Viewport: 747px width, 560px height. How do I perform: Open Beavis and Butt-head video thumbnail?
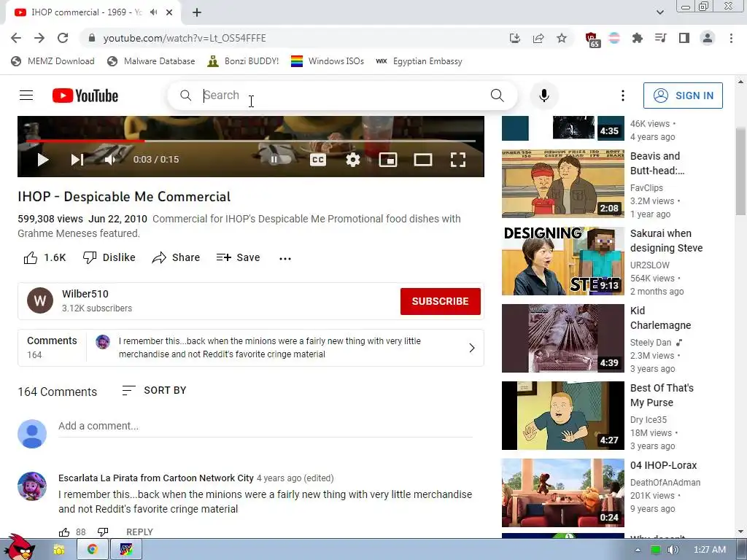tap(562, 183)
